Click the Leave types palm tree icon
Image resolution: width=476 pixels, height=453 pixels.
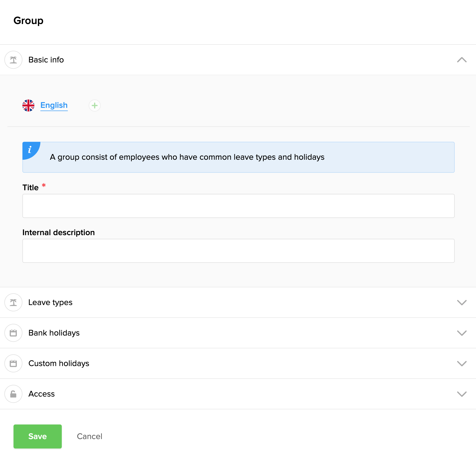(13, 302)
